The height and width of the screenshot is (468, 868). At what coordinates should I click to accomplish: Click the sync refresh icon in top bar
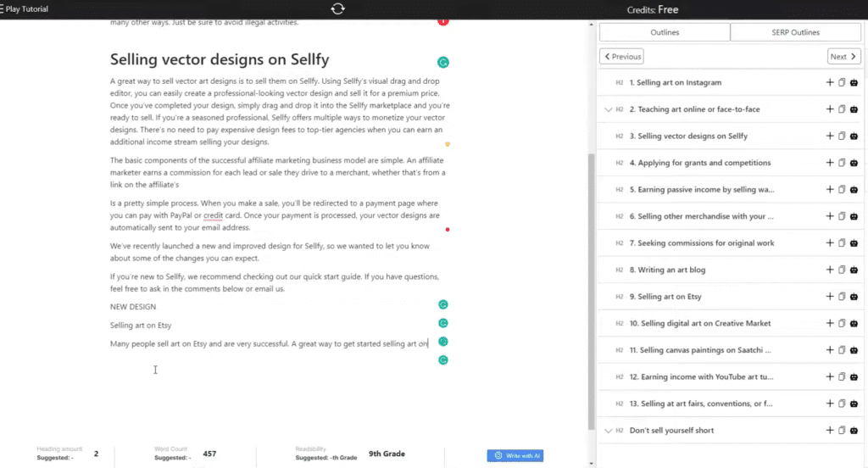[x=337, y=8]
